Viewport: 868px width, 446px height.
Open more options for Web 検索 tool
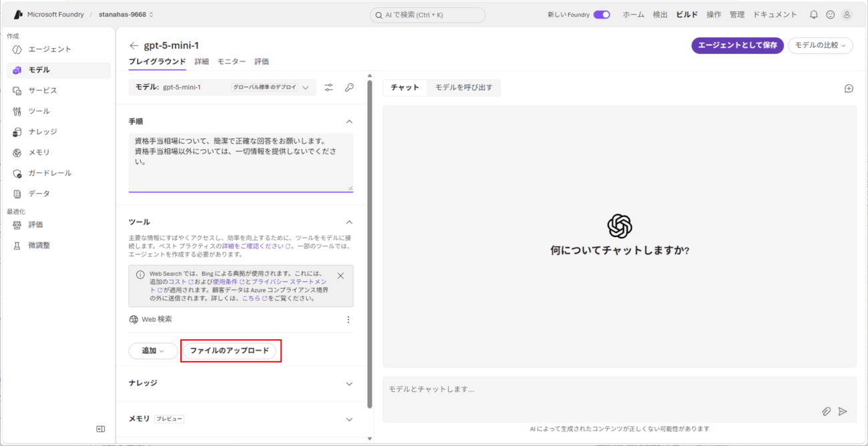[x=348, y=320]
